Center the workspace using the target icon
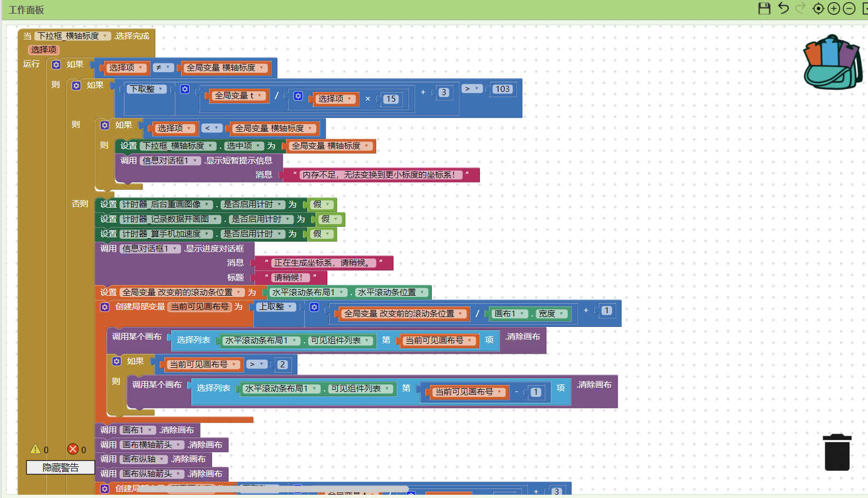 818,9
